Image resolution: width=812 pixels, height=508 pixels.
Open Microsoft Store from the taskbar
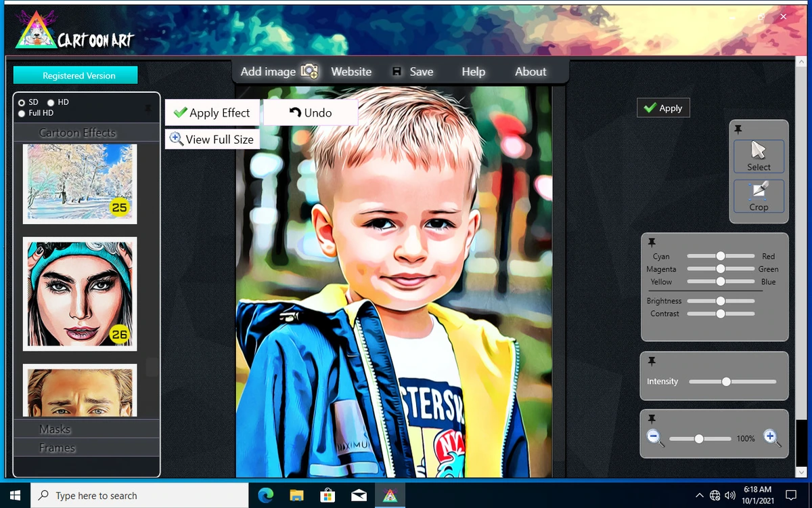[328, 495]
